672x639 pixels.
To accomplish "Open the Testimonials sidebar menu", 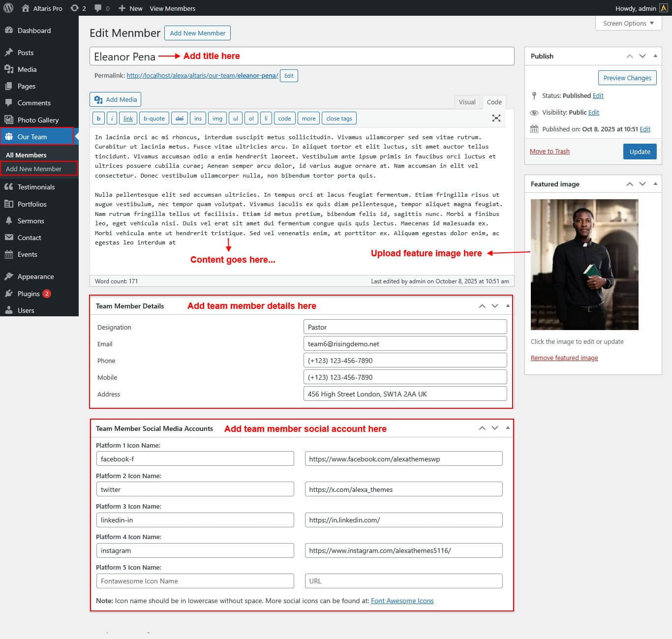I will point(36,187).
